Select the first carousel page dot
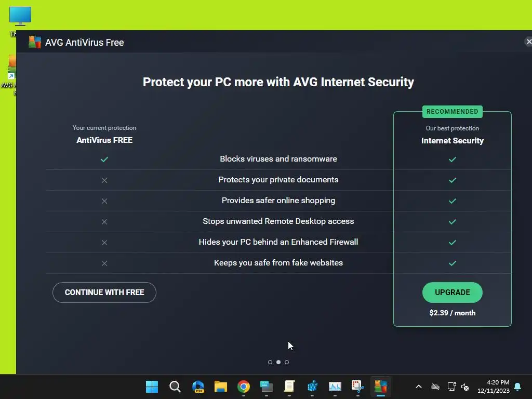Screen dimensions: 532x399 tap(270, 362)
